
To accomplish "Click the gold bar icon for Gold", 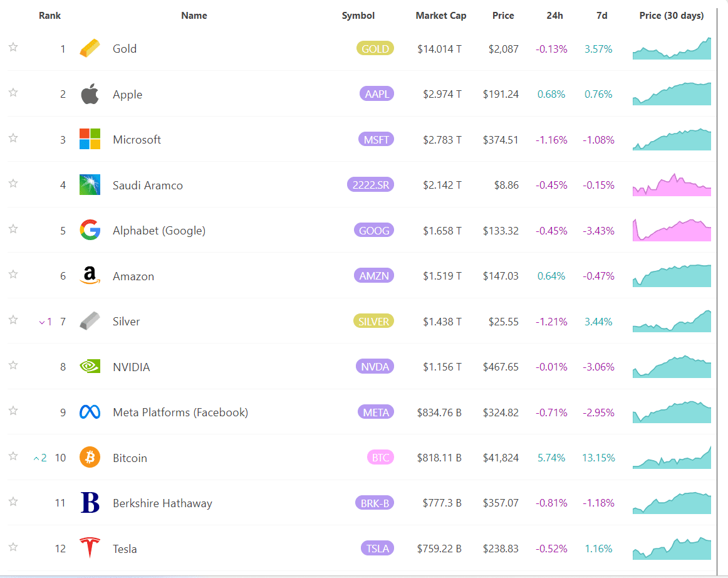I will (x=90, y=48).
